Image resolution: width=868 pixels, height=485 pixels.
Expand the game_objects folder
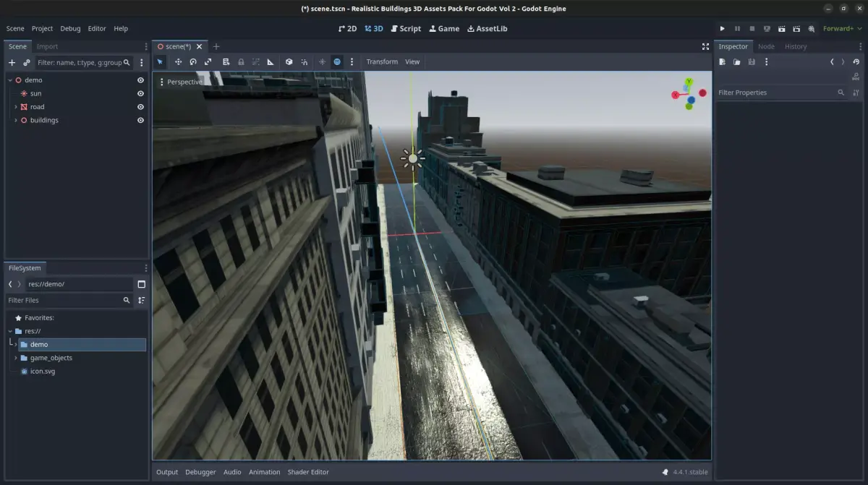coord(15,358)
